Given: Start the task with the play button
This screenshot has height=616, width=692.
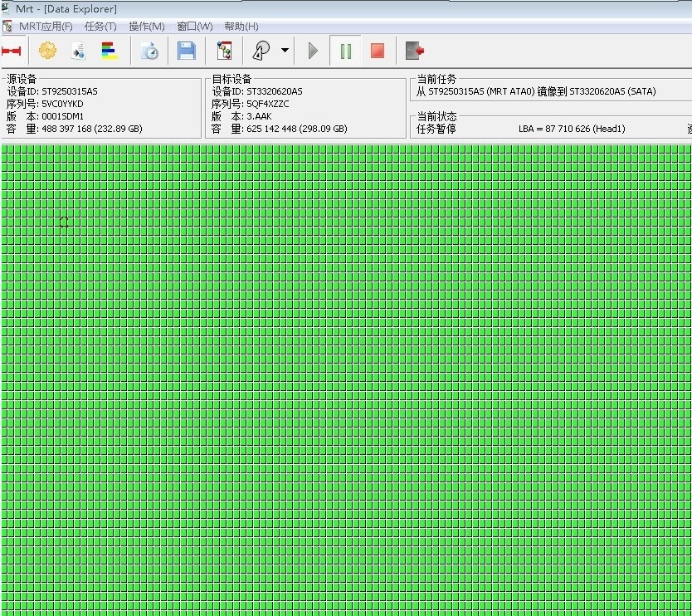Looking at the screenshot, I should click(x=313, y=51).
